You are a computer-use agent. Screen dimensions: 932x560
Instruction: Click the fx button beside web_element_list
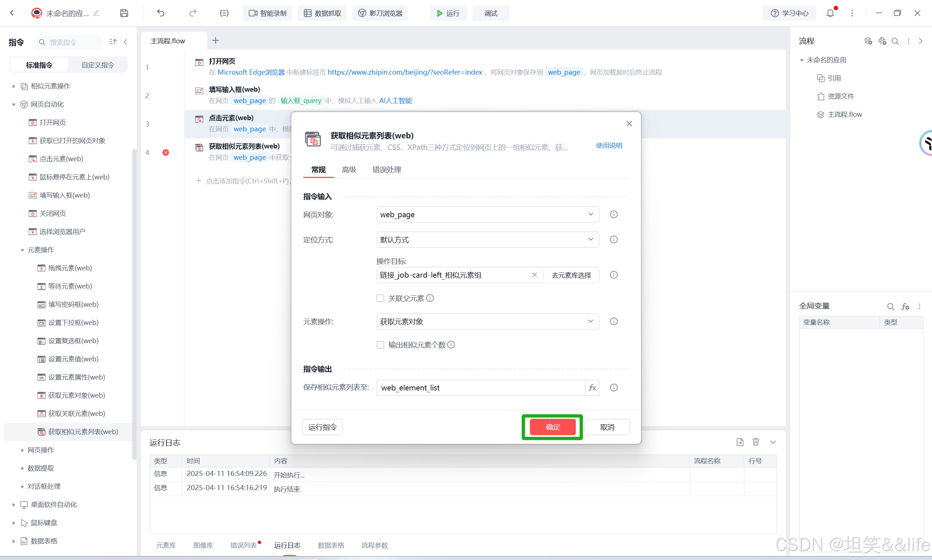592,388
